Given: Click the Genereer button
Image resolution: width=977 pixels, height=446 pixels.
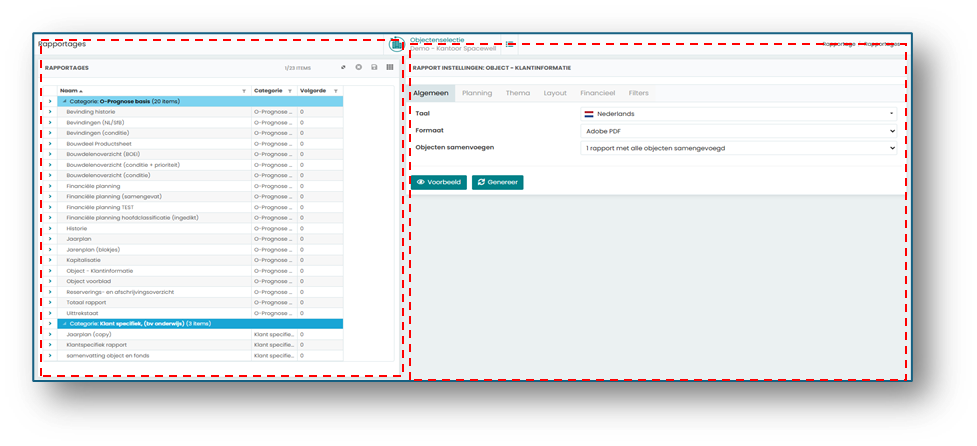Looking at the screenshot, I should pos(498,183).
